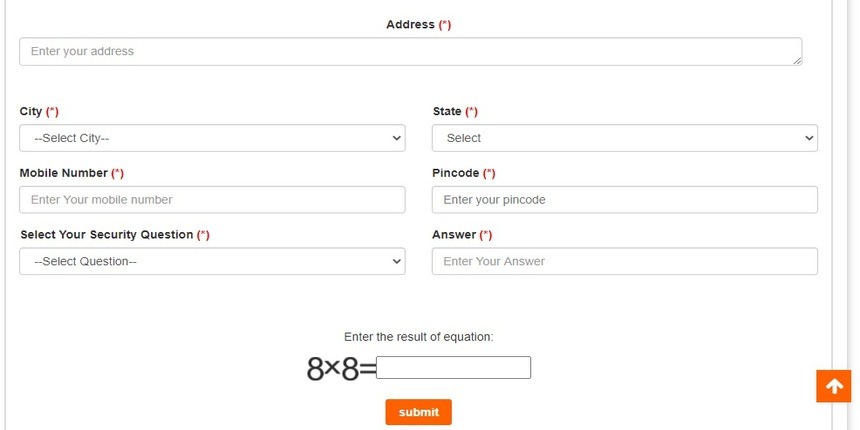860x430 pixels.
Task: Click the State label text
Action: coord(448,112)
